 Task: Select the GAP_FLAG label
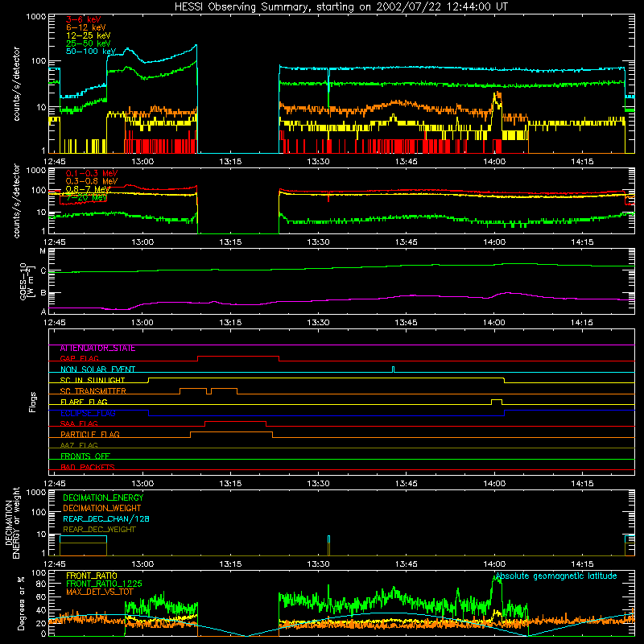[x=80, y=358]
